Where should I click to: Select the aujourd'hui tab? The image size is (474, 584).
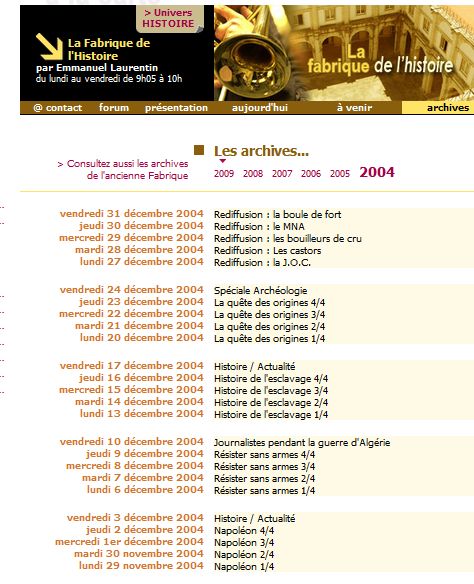260,108
